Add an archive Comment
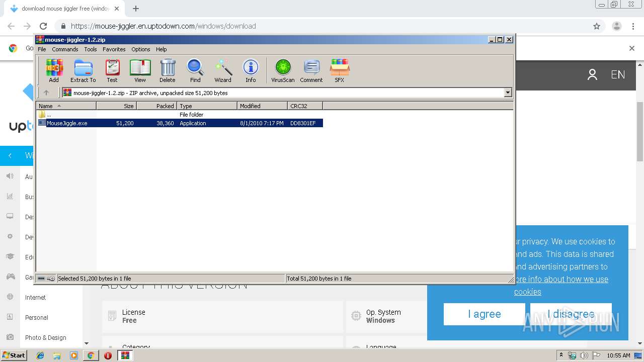This screenshot has height=362, width=644. (x=311, y=70)
